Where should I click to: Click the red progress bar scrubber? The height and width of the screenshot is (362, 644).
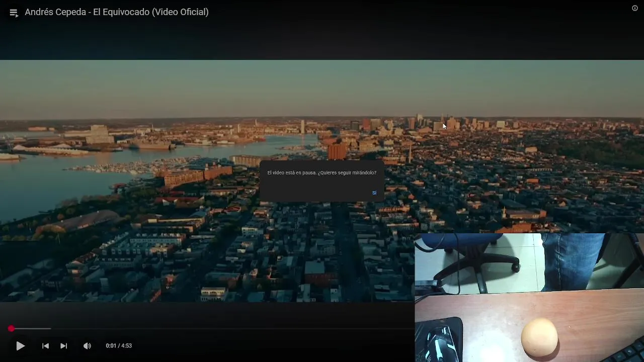point(11,328)
